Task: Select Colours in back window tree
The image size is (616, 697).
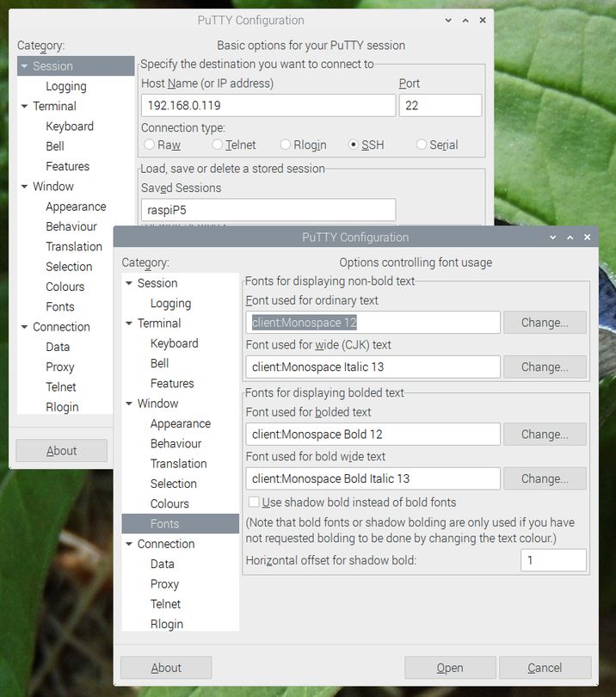Action: pyautogui.click(x=65, y=287)
